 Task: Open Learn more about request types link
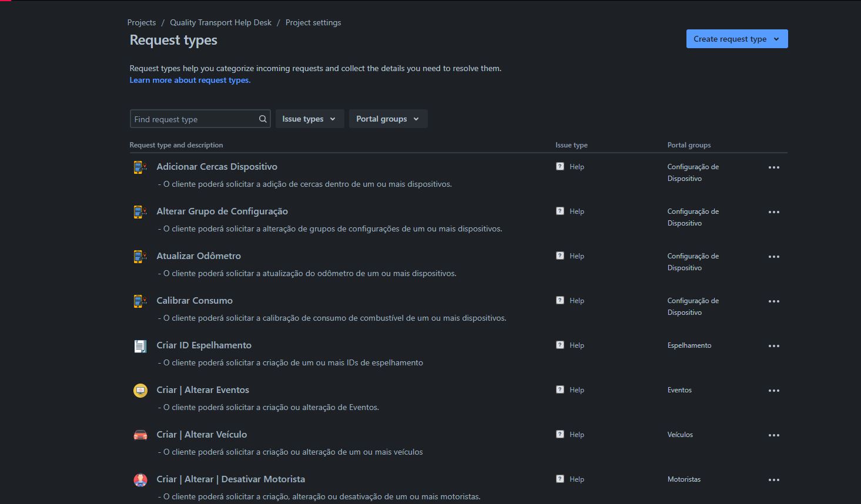pos(190,80)
